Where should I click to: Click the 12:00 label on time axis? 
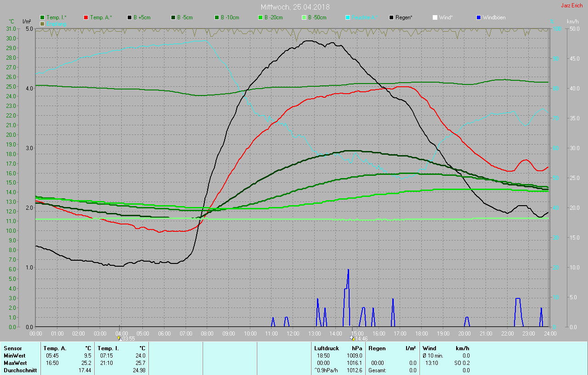tap(293, 333)
